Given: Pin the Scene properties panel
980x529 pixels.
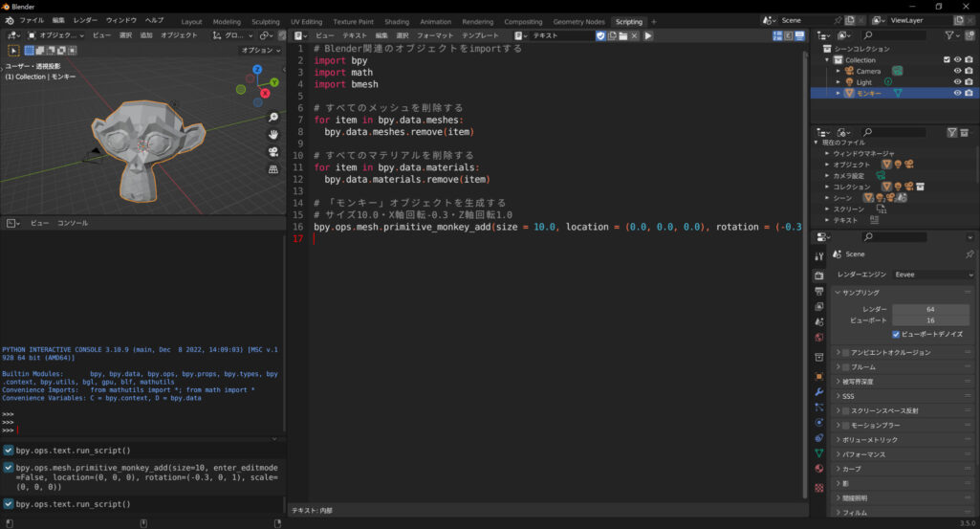Looking at the screenshot, I should tap(969, 254).
